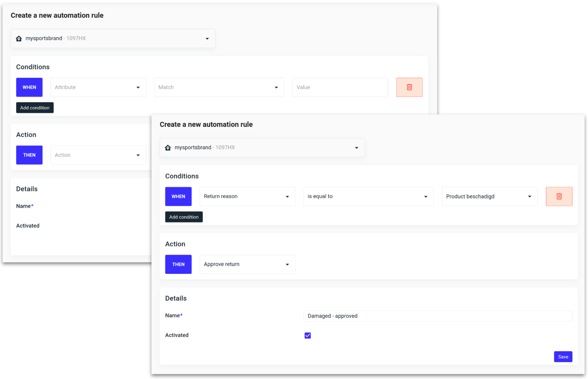Click the Save button
Viewport: 588px width, 379px height.
(563, 357)
